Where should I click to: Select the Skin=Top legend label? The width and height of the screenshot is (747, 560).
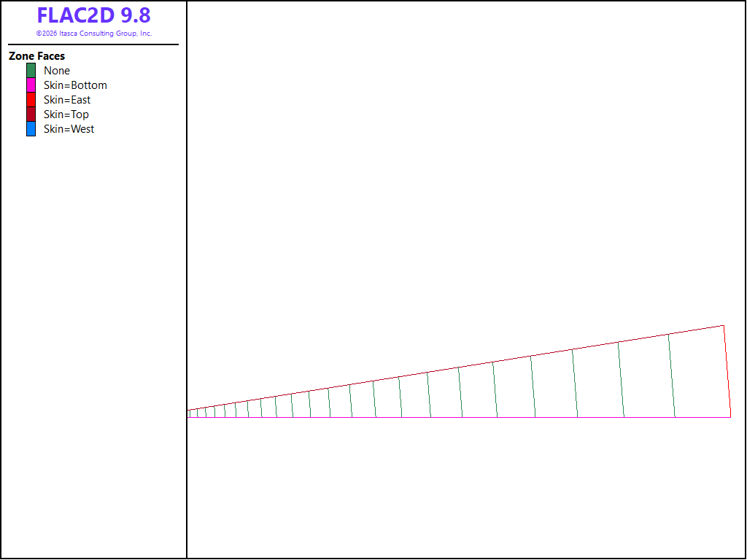[66, 114]
